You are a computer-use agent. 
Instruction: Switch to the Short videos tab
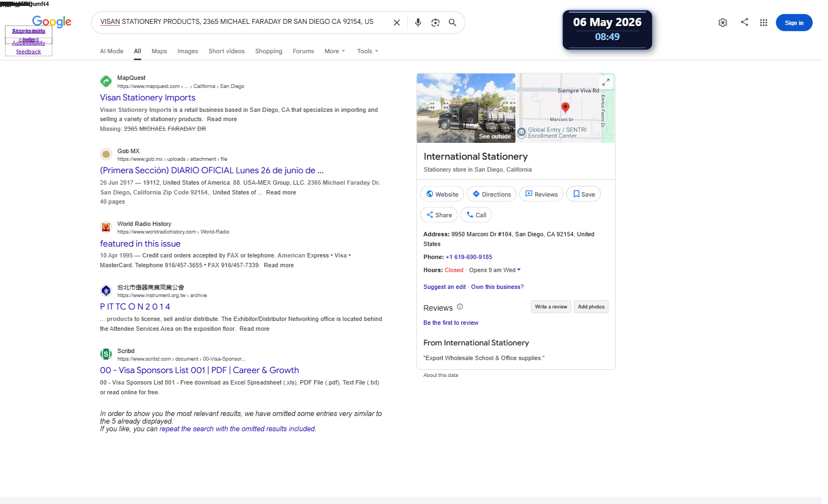227,51
